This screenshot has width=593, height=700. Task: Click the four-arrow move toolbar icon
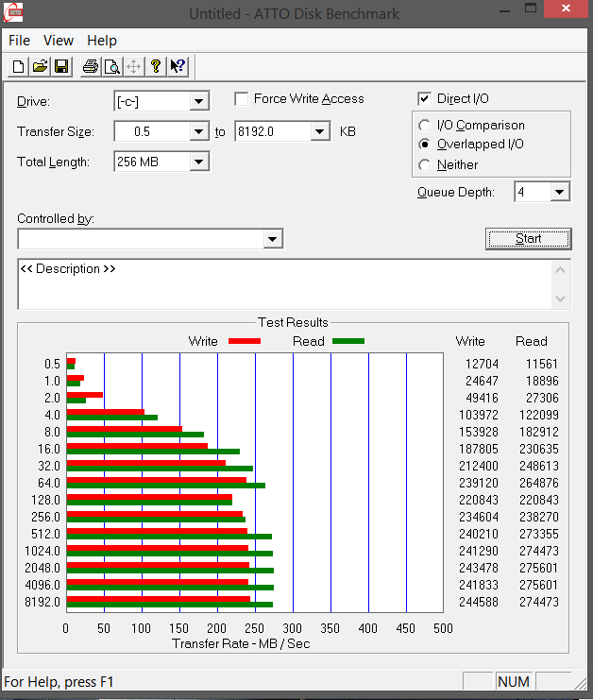[x=133, y=67]
